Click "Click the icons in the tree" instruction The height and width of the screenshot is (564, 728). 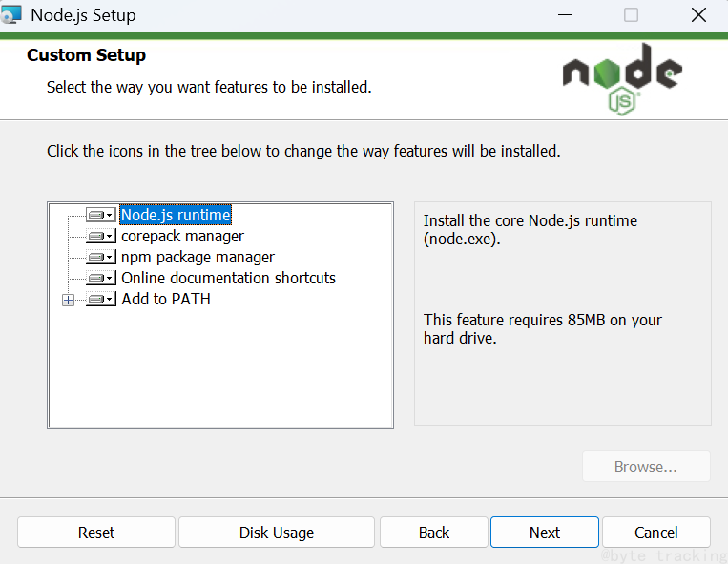pyautogui.click(x=303, y=152)
